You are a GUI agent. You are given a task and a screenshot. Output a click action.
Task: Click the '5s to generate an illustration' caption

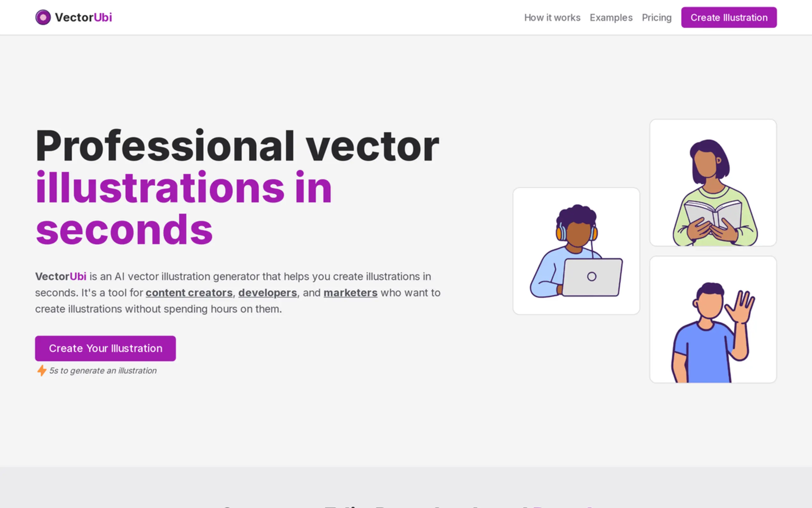[103, 370]
